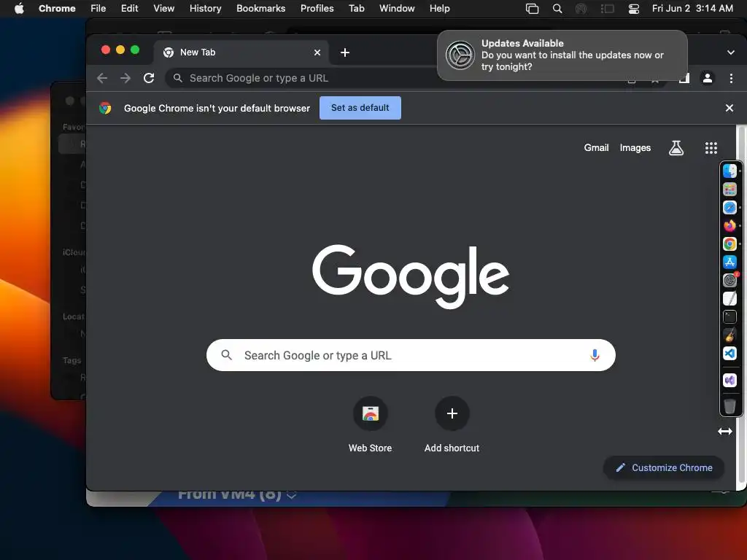Select the New Tab tab
Image resolution: width=747 pixels, height=560 pixels.
241,52
